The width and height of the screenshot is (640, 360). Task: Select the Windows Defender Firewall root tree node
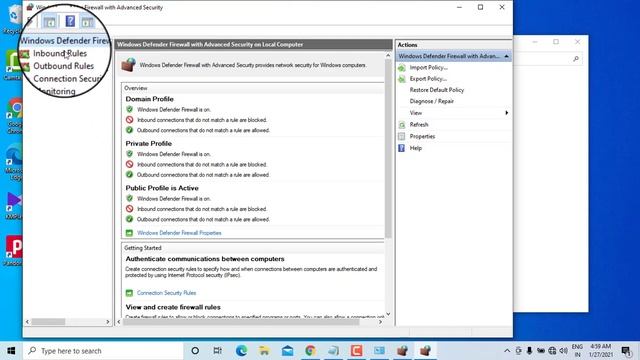point(65,41)
